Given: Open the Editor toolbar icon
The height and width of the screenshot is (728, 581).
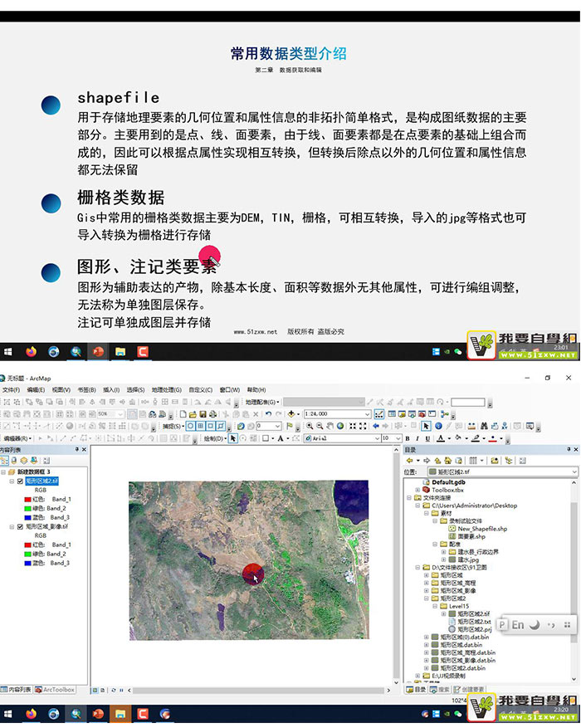Looking at the screenshot, I should point(379,414).
